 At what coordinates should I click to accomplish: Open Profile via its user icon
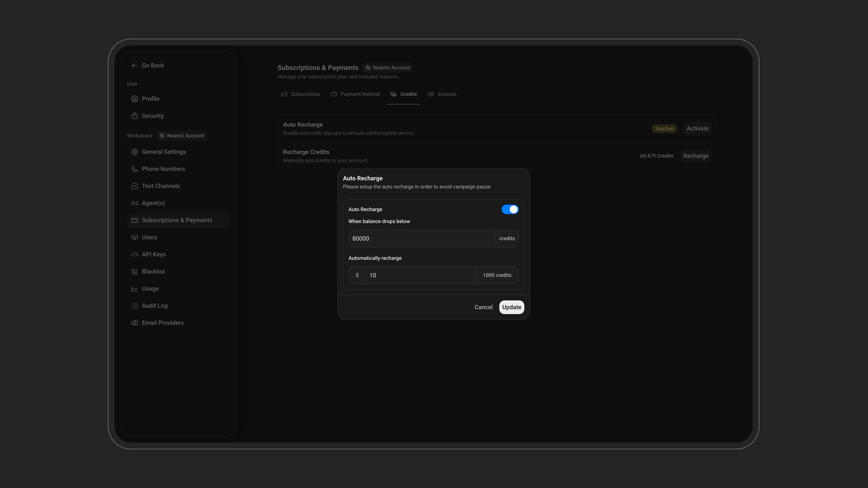pos(134,99)
